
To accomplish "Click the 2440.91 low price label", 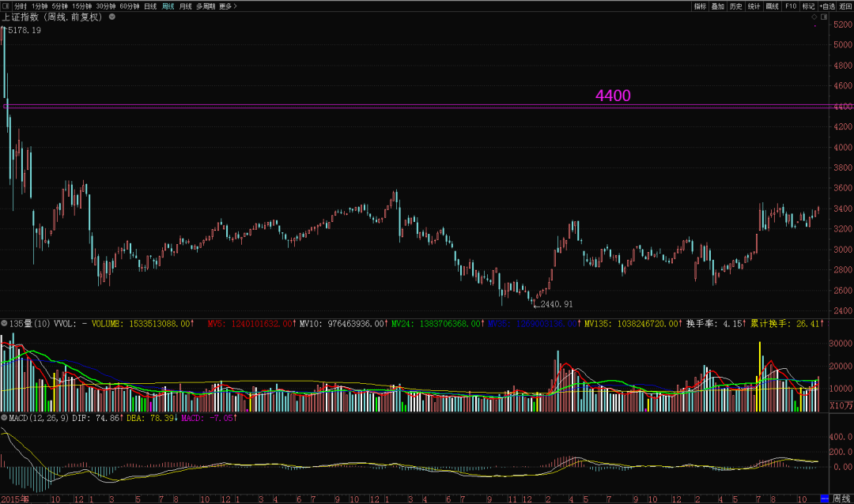I will 556,304.
